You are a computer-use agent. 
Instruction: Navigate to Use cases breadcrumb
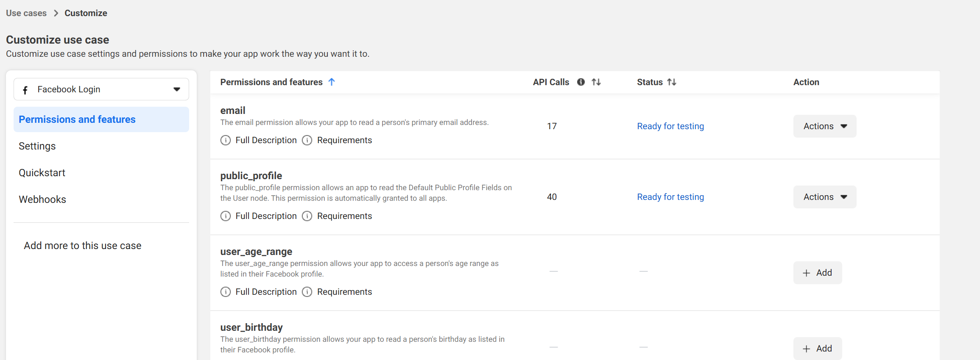26,13
